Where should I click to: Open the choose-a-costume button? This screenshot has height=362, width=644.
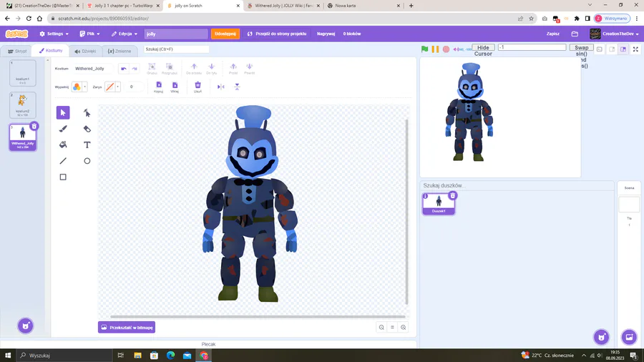point(26,326)
